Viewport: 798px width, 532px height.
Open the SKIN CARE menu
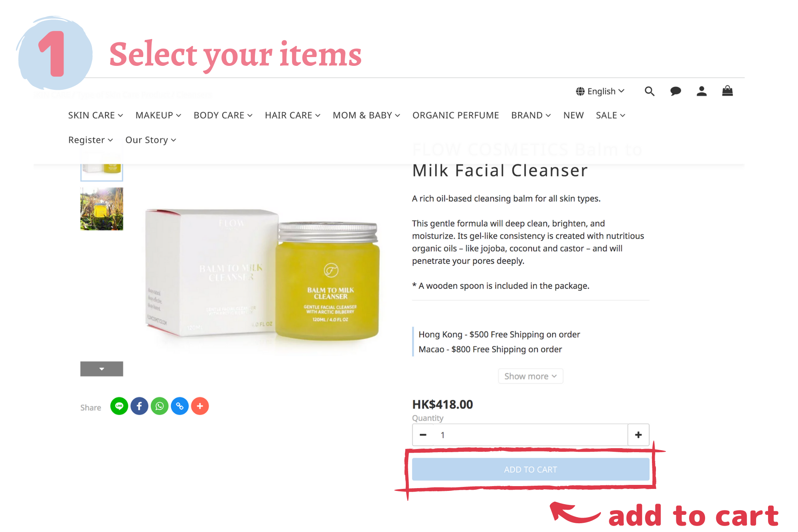pos(95,115)
